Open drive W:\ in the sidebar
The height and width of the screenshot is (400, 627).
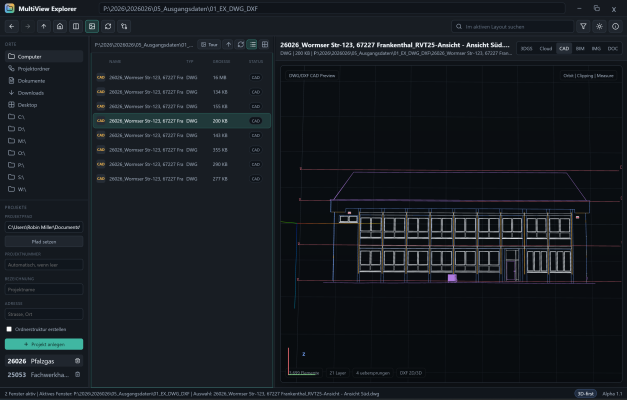pyautogui.click(x=44, y=189)
